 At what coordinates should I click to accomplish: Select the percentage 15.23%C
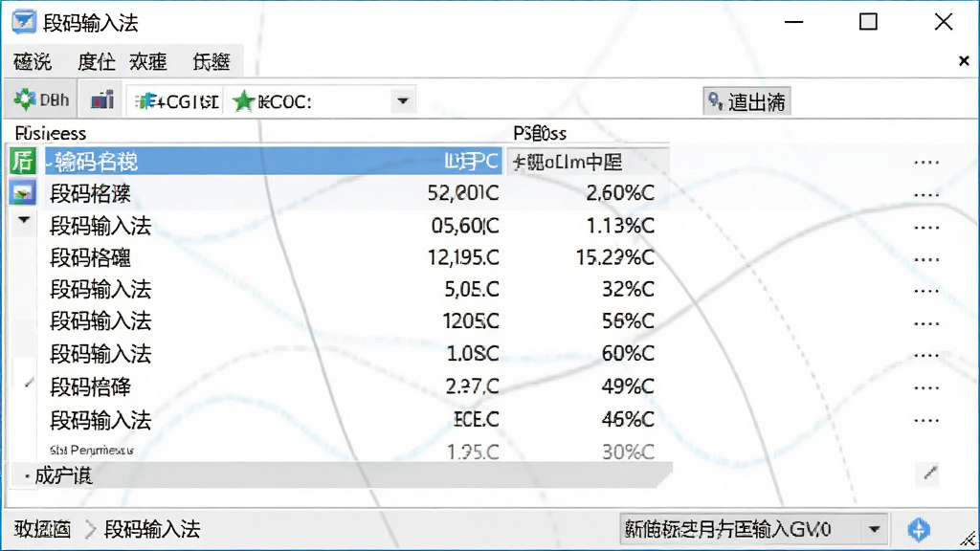click(615, 257)
